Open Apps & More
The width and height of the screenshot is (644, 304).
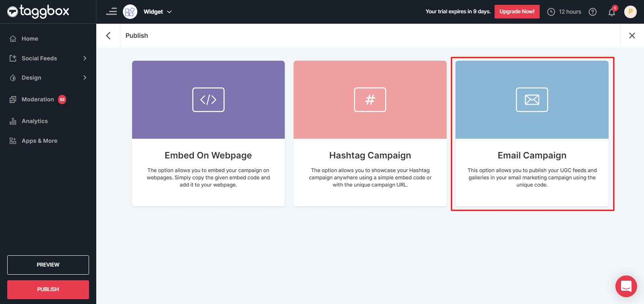pyautogui.click(x=39, y=141)
